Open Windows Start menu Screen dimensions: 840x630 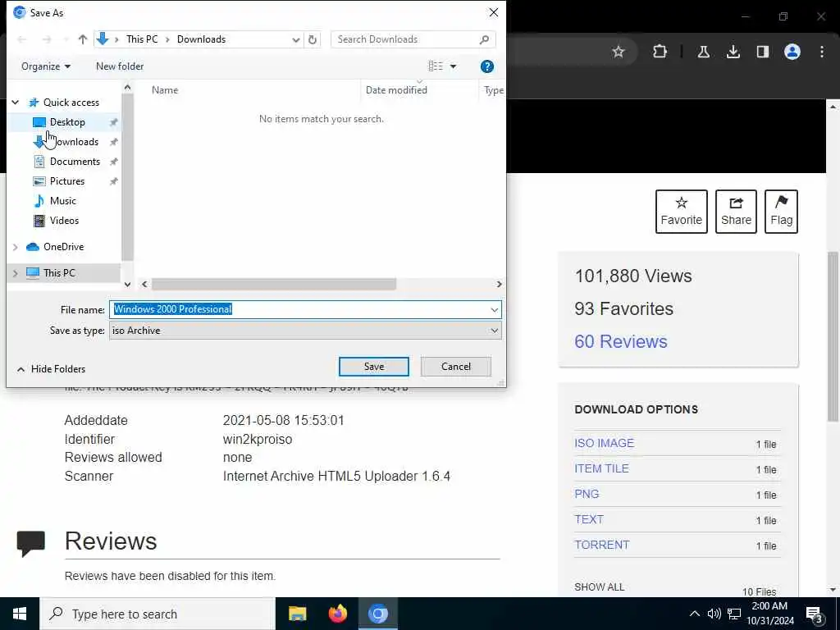20,614
